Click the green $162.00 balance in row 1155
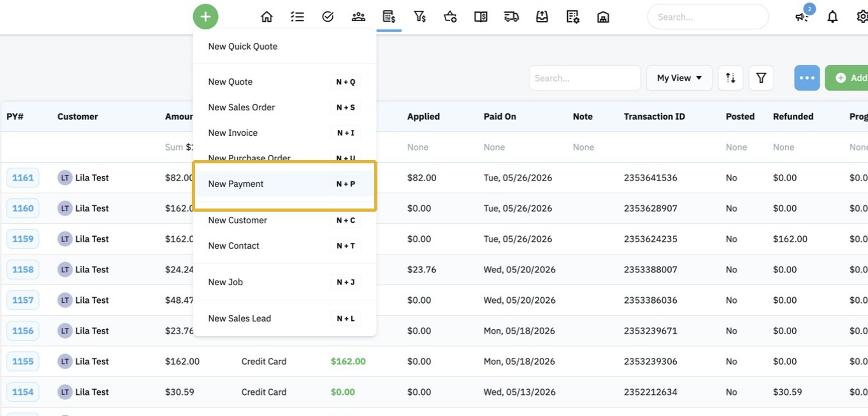The height and width of the screenshot is (416, 868). 348,361
